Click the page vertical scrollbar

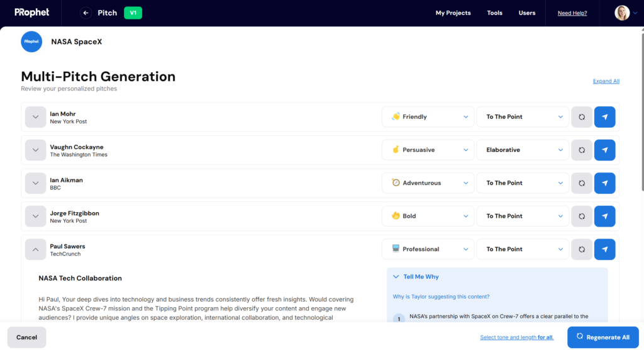point(642,112)
